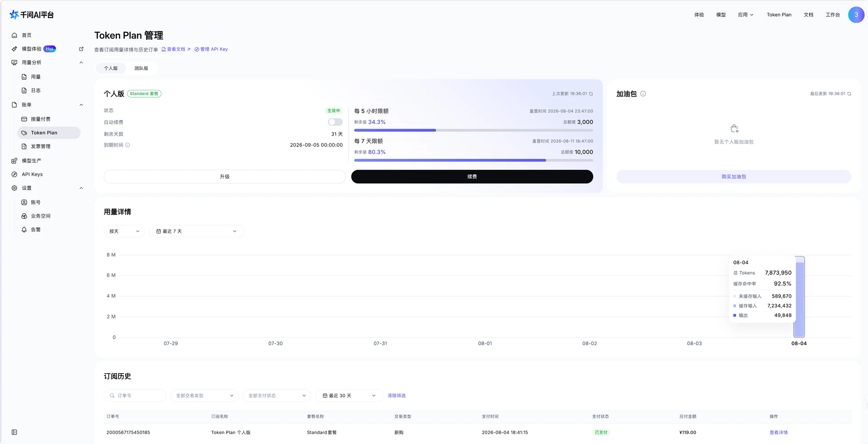This screenshot has width=868, height=444.
Task: Click the 每 5 小时限额 progress bar
Action: point(473,131)
